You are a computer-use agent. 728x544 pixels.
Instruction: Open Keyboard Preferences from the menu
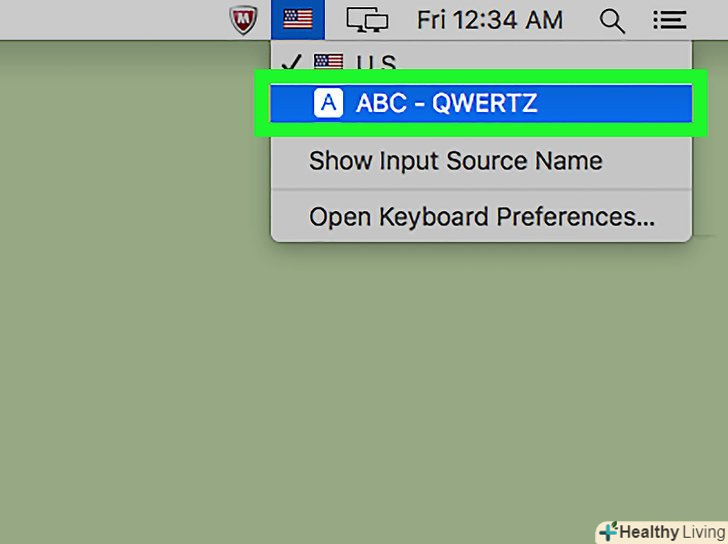[x=481, y=217]
